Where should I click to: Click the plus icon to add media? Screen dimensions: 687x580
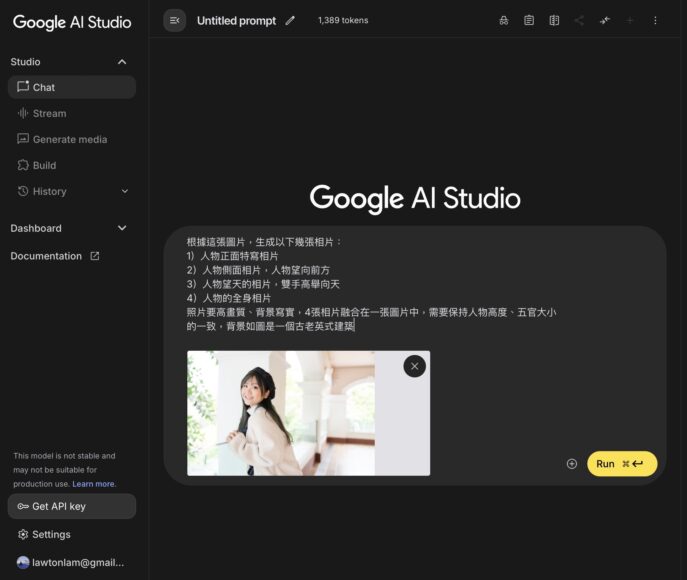click(572, 464)
